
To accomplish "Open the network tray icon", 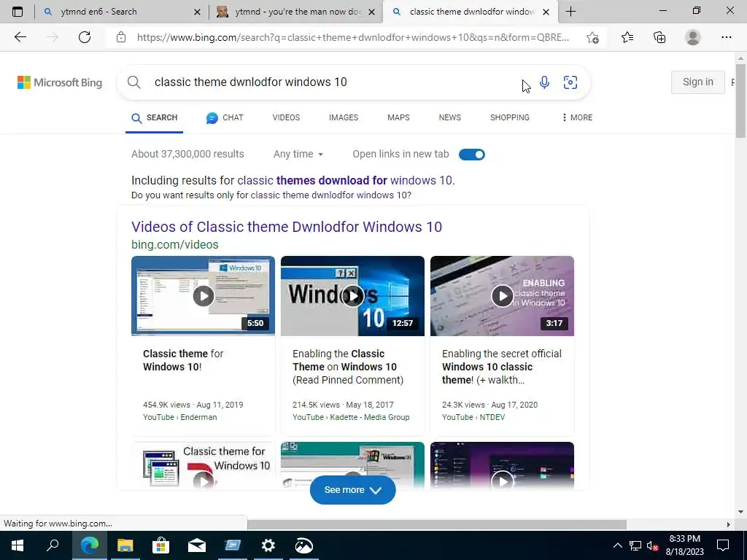I will (635, 545).
